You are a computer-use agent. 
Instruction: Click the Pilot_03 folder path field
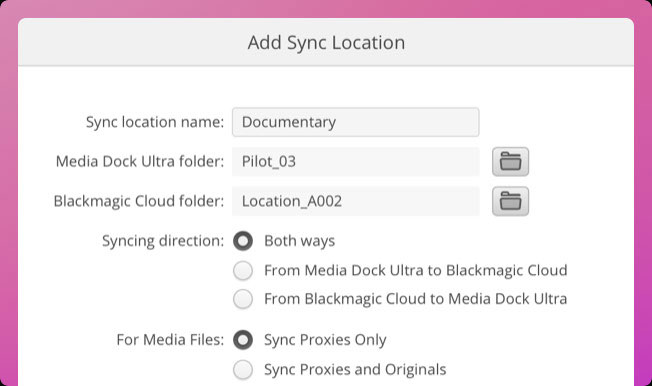(356, 161)
